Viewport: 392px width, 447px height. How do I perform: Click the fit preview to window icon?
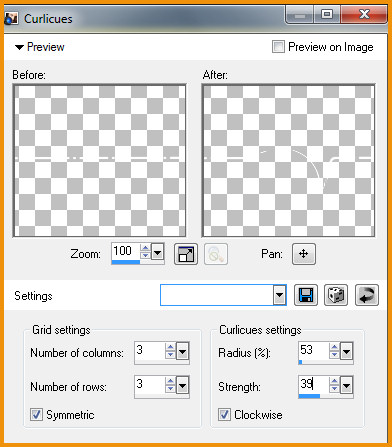coord(186,254)
